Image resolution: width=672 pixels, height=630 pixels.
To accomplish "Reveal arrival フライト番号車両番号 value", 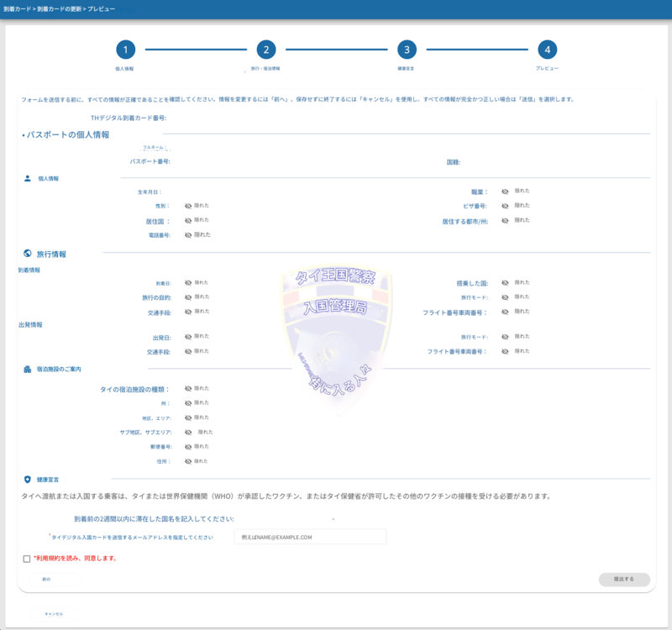I will click(x=506, y=312).
